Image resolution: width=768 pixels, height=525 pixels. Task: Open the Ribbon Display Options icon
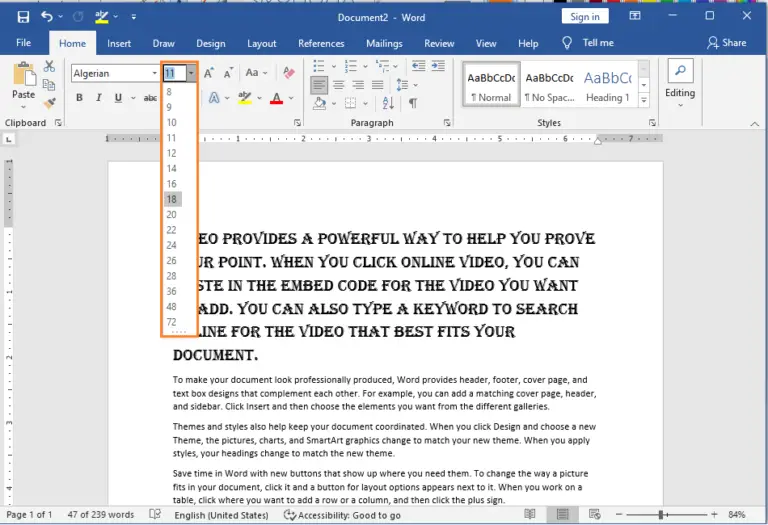(x=635, y=16)
